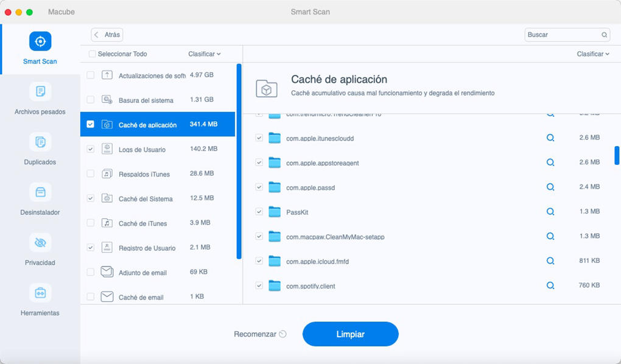
Task: Open the Smart Scan sidebar icon
Action: click(40, 41)
